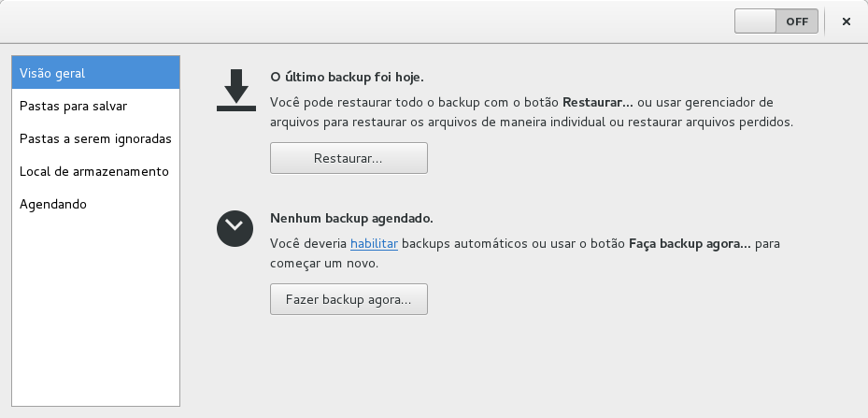Click the download arrow restore icon
Image resolution: width=868 pixels, height=418 pixels.
(x=235, y=91)
